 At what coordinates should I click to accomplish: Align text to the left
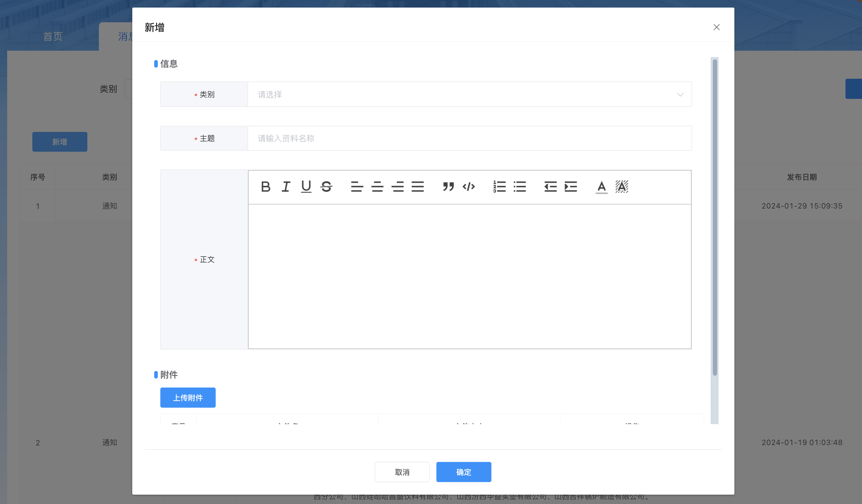[357, 187]
